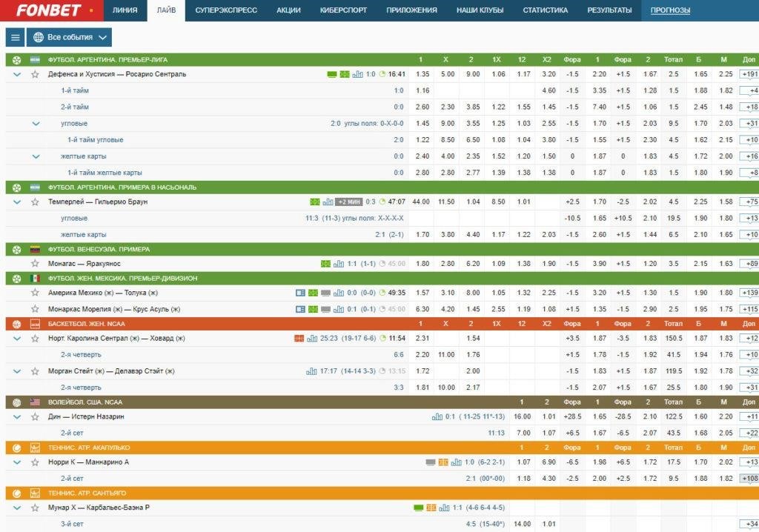Open +75 additional markets for Темперлей match
Screen dimensions: 759x532
pyautogui.click(x=749, y=202)
